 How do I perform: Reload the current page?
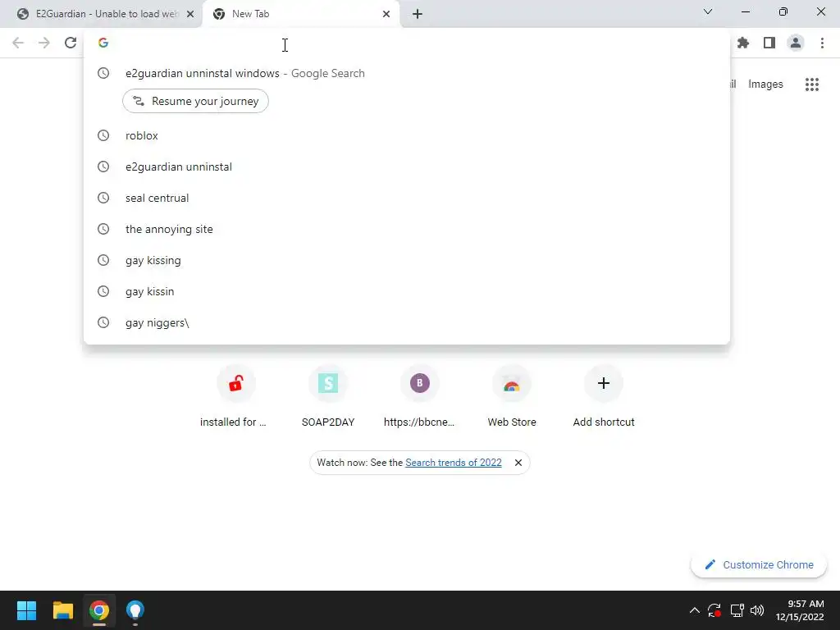pyautogui.click(x=71, y=43)
